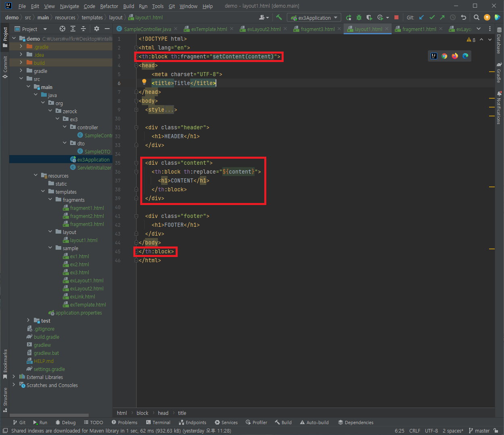Click the JetBrains Space icon in toolbar
The image size is (504, 435).
pos(497,17)
